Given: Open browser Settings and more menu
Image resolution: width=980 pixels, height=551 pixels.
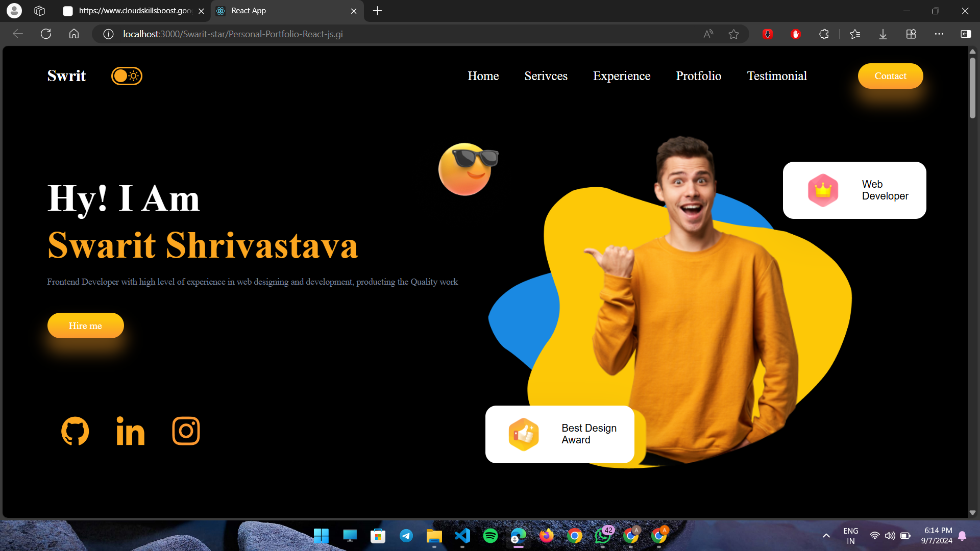Looking at the screenshot, I should tap(939, 34).
